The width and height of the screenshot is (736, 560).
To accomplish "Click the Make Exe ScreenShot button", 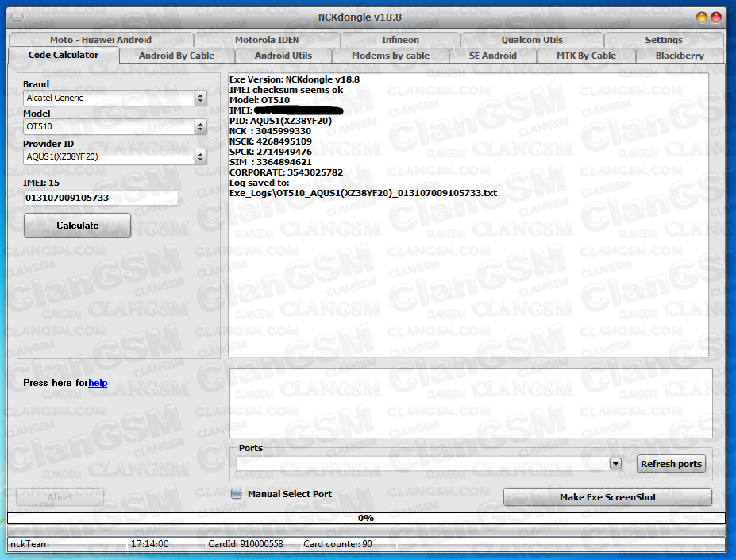I will [x=607, y=497].
